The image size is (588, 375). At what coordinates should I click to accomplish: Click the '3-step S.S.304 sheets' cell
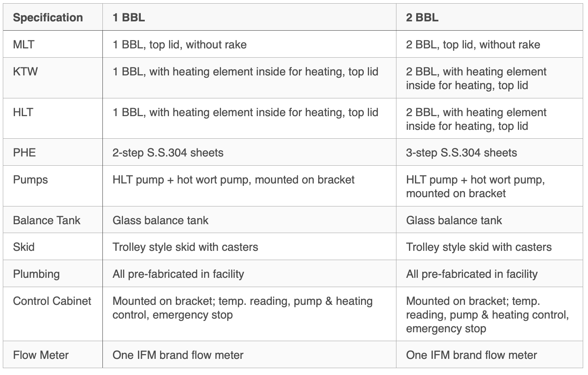[x=461, y=153]
